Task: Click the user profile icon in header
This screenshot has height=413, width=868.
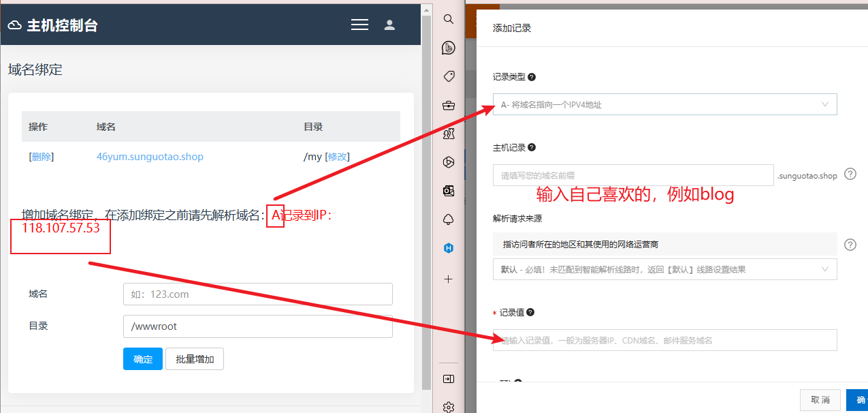Action: (x=389, y=25)
